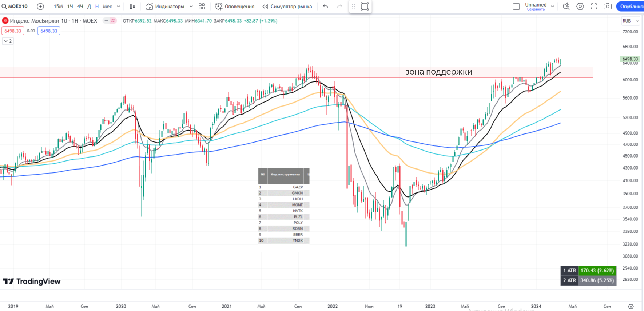644x311 pixels.
Task: Expand the timeframe list dropdown arrow
Action: click(x=118, y=7)
